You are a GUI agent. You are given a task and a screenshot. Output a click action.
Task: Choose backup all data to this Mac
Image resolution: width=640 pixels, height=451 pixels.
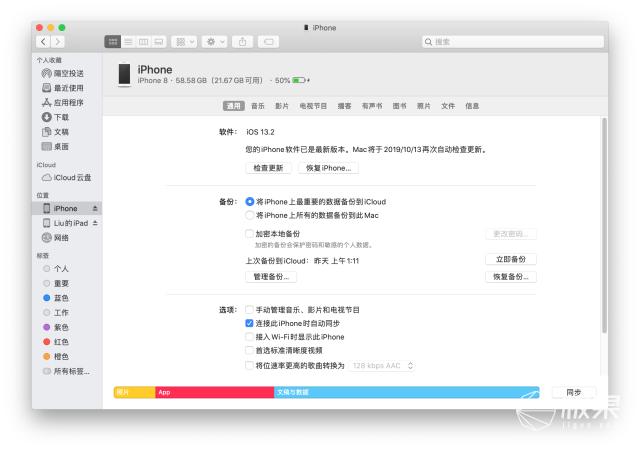point(249,216)
